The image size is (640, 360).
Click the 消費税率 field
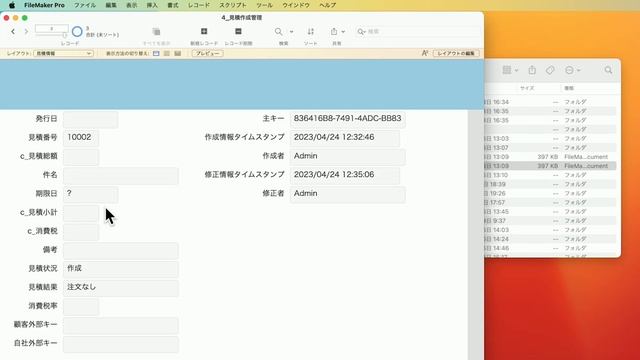click(x=81, y=307)
